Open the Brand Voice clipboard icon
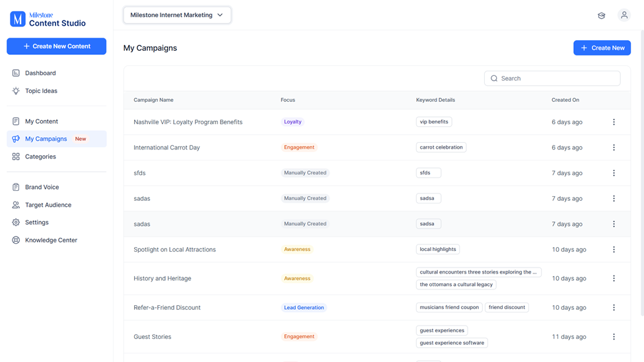 pos(16,187)
